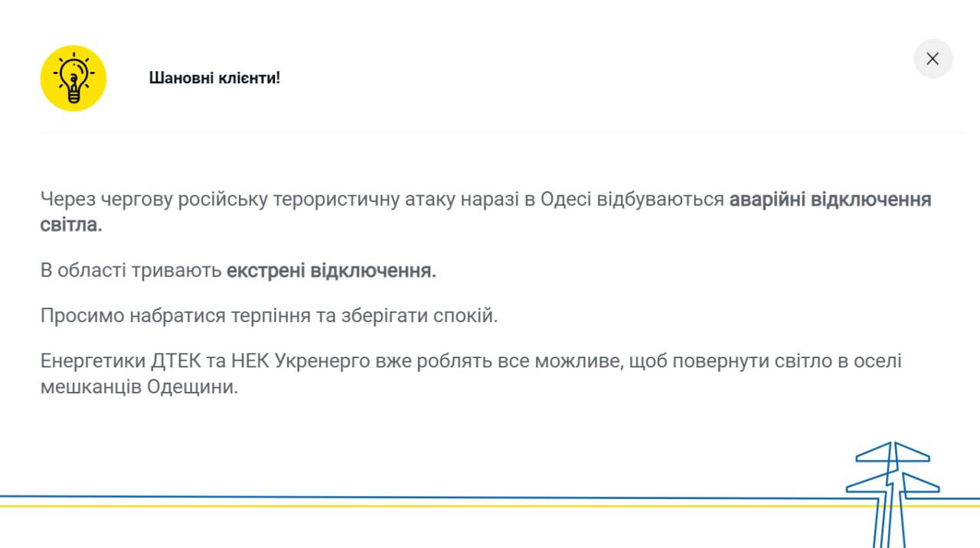This screenshot has width=980, height=548.
Task: Click the electricity pylon illustration
Action: pyautogui.click(x=892, y=490)
